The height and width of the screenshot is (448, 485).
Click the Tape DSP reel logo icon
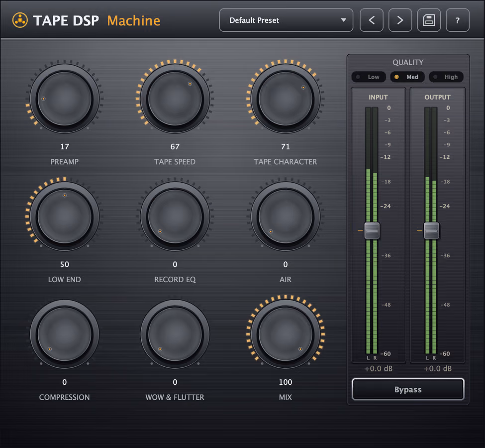tap(20, 20)
